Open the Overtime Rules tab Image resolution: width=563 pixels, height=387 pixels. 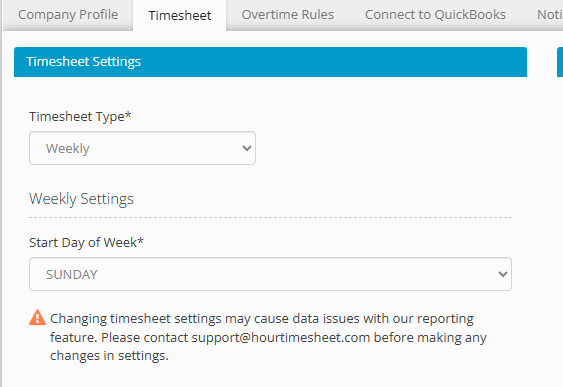pos(288,15)
